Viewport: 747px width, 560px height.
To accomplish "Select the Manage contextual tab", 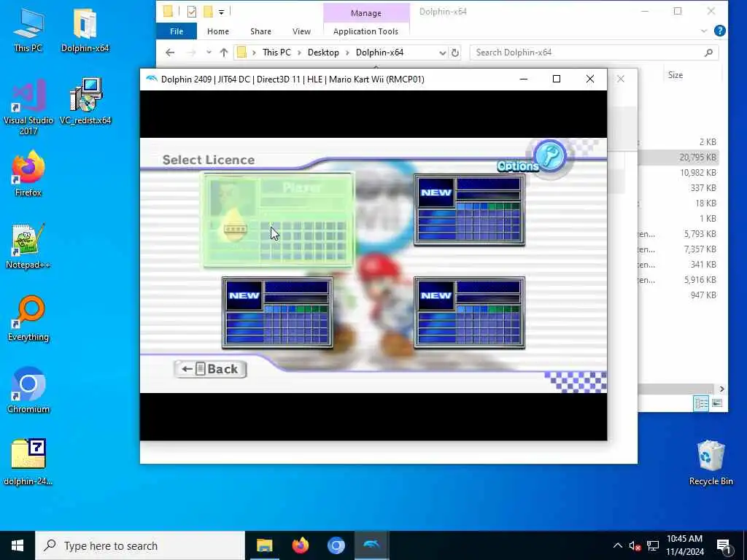I will 366,13.
